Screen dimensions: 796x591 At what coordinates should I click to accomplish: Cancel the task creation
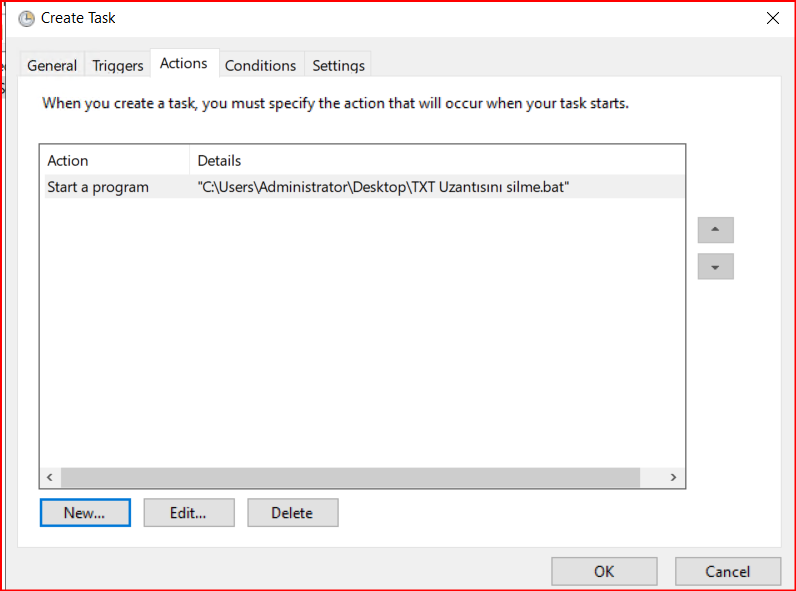tap(727, 571)
